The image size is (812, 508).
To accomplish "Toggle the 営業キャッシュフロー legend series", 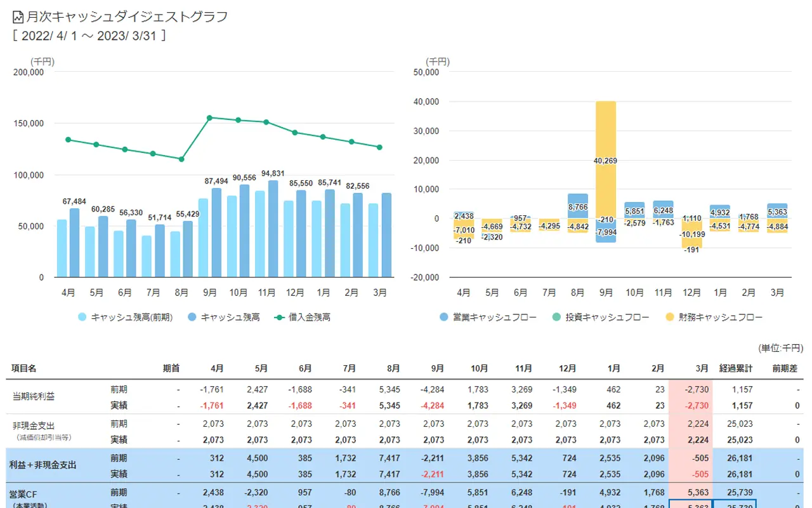I will tap(488, 317).
